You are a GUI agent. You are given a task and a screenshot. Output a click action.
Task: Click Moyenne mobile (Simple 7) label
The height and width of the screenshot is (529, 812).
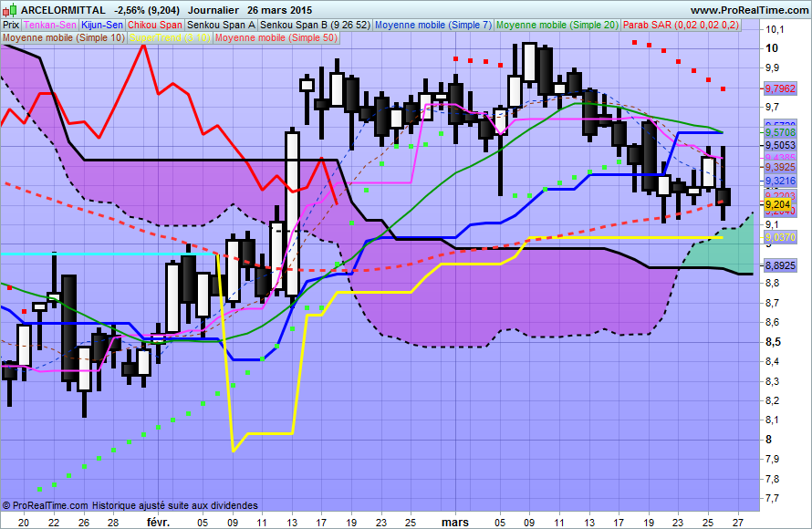(x=433, y=25)
